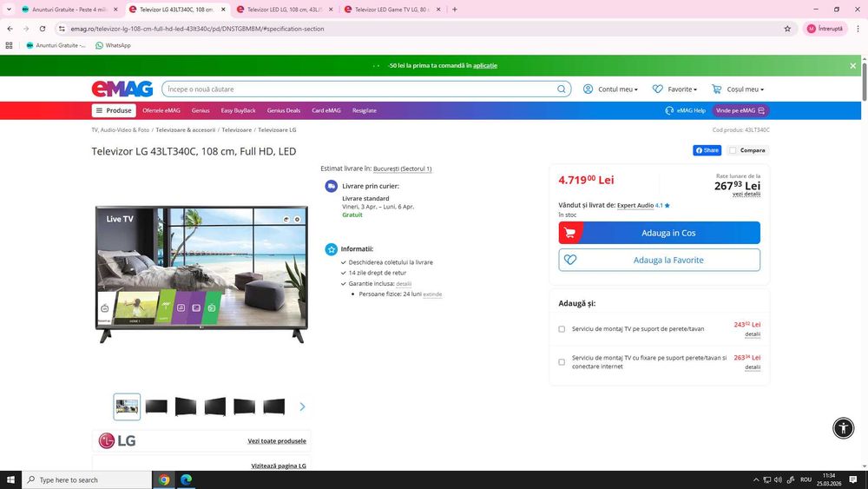Open the aplicatie link in banner

485,65
